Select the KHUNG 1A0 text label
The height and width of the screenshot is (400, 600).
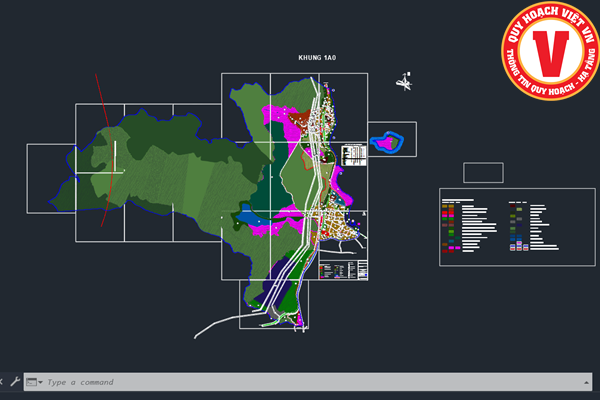[x=317, y=59]
